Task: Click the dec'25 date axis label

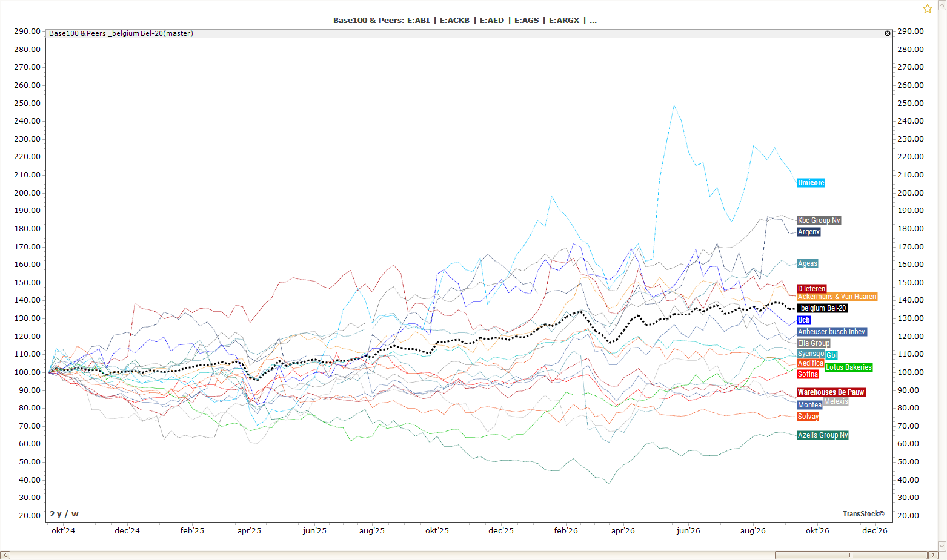Action: [501, 531]
